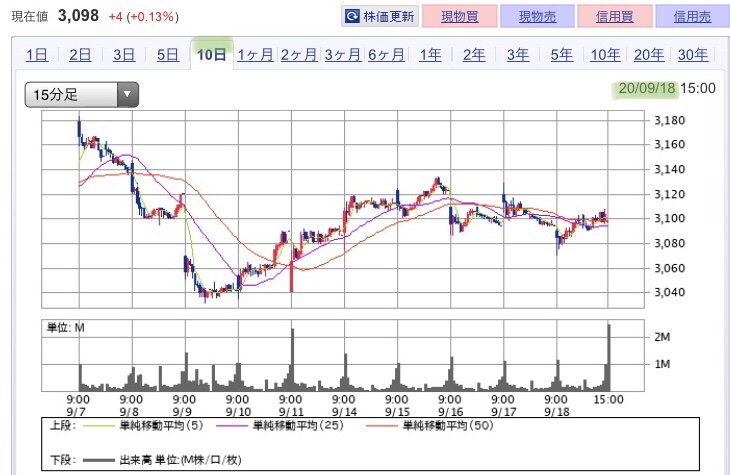The image size is (730, 475).
Task: Open the 30年 long-term chart tab
Action: click(693, 54)
